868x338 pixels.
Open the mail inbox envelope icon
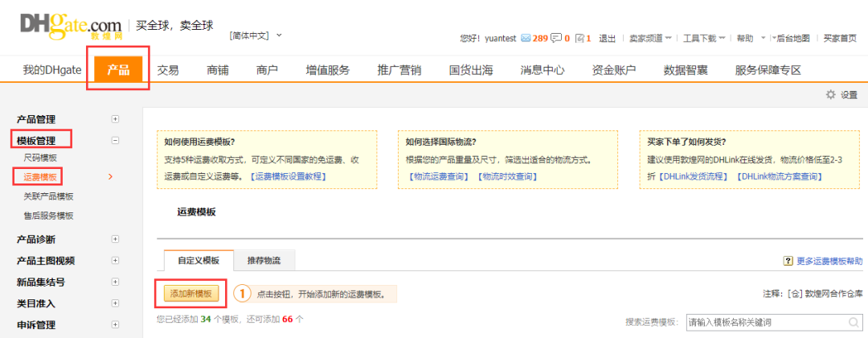526,39
